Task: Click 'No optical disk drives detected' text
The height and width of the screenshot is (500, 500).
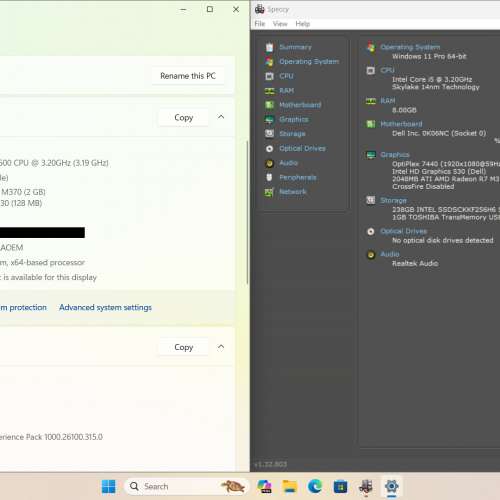Action: pyautogui.click(x=443, y=240)
